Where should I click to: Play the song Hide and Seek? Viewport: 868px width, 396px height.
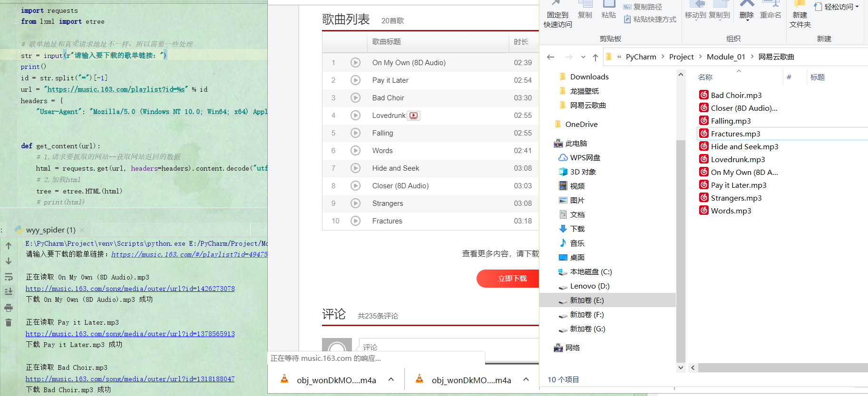[x=355, y=168]
